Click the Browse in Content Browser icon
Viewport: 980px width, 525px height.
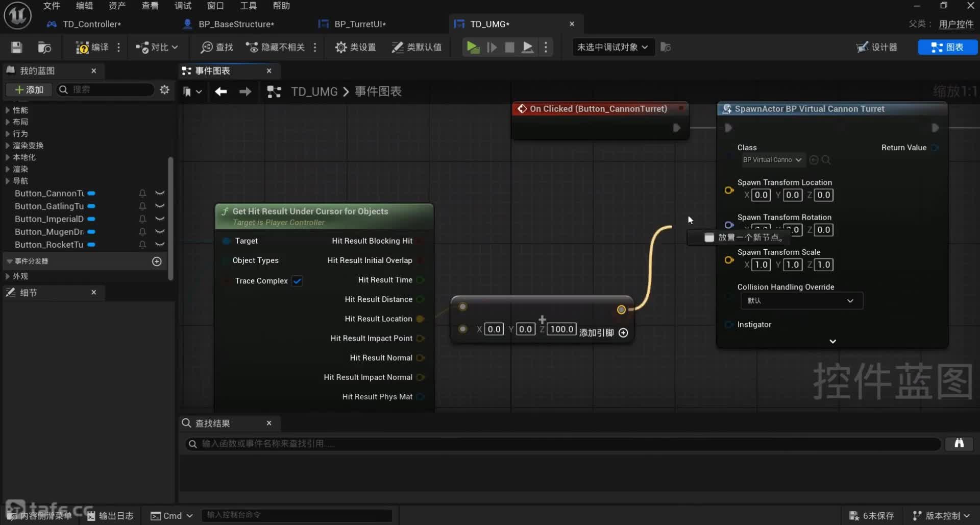(45, 47)
